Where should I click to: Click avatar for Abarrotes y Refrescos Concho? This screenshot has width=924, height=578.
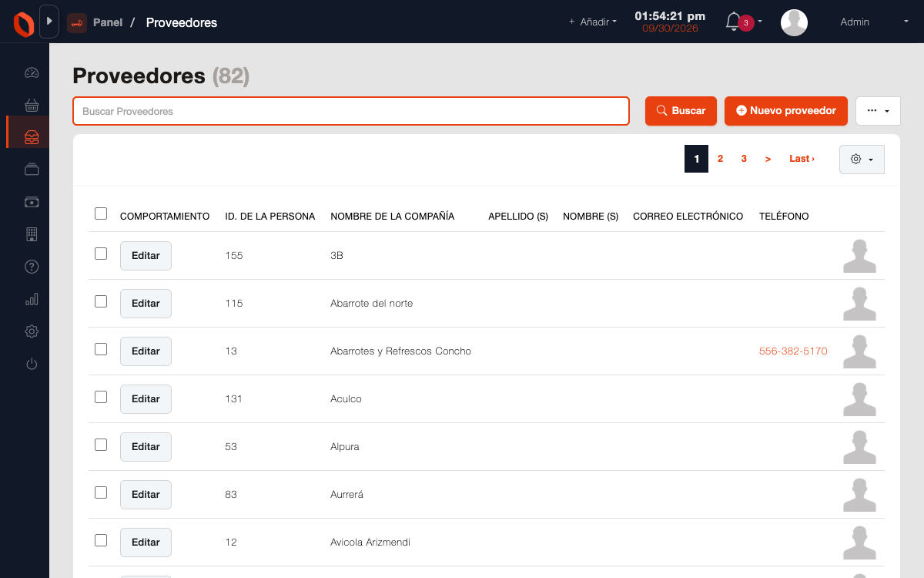click(859, 351)
